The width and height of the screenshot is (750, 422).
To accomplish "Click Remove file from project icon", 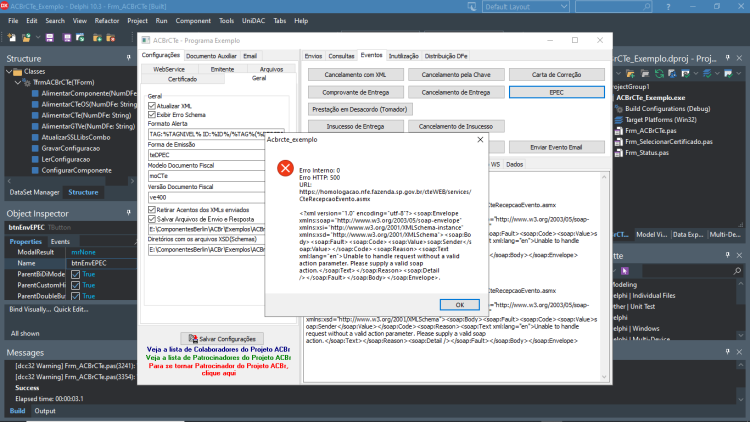I will [110, 37].
